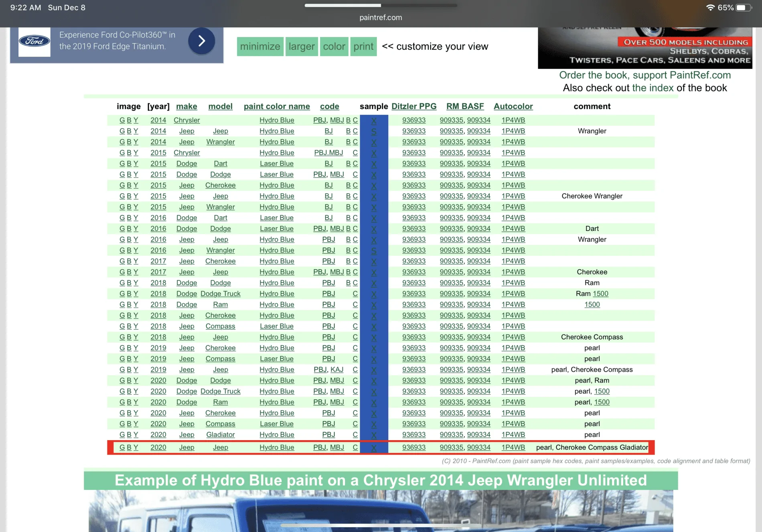This screenshot has width=762, height=532.
Task: Open 1500 comment link in Ram 1500 row
Action: pos(600,293)
